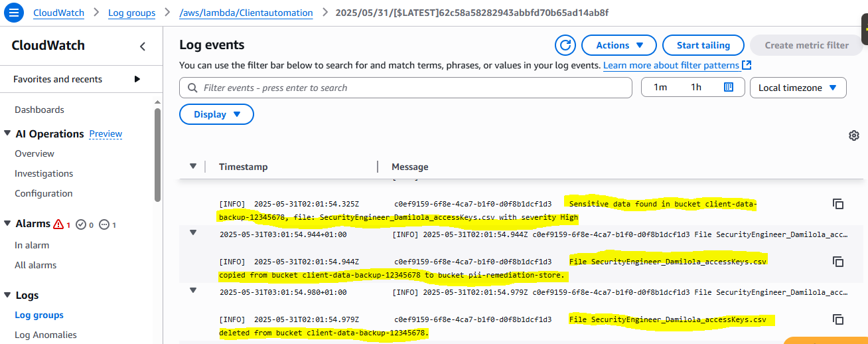Collapse the 03:01:54.980 log event row
The image size is (868, 344).
click(x=193, y=290)
